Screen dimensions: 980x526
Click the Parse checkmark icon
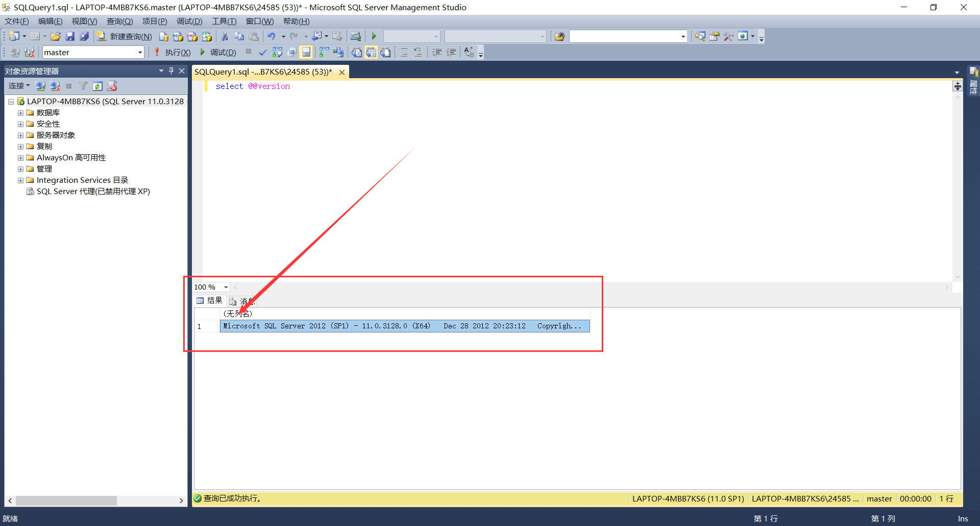[x=262, y=52]
